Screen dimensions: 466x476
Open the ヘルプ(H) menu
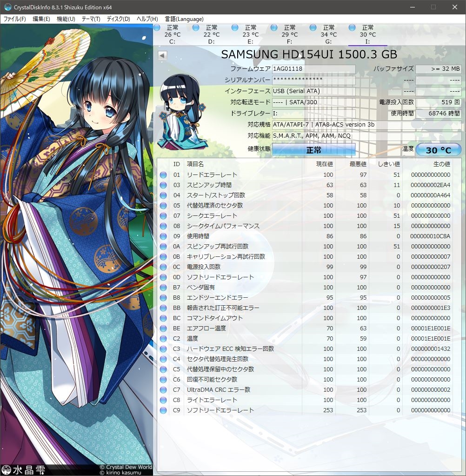[x=147, y=19]
